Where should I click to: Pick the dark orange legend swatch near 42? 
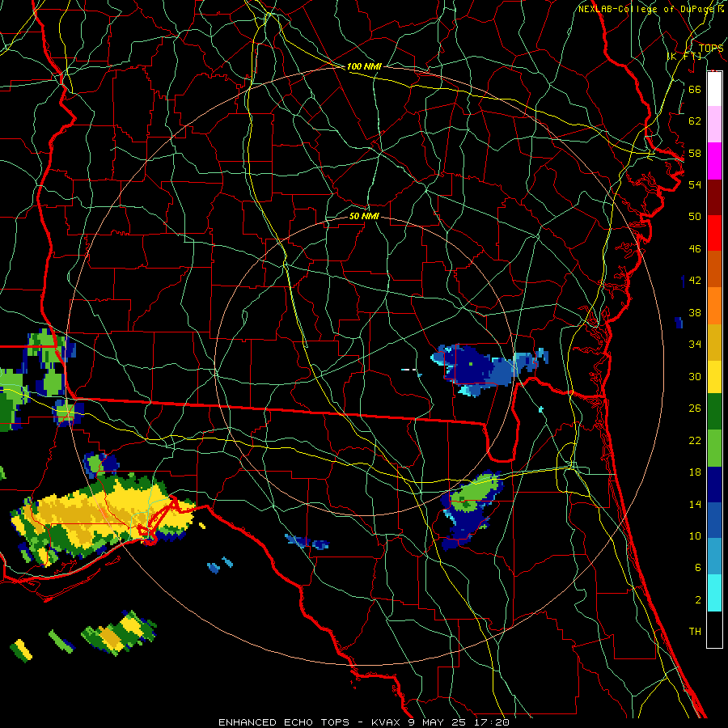pyautogui.click(x=714, y=269)
